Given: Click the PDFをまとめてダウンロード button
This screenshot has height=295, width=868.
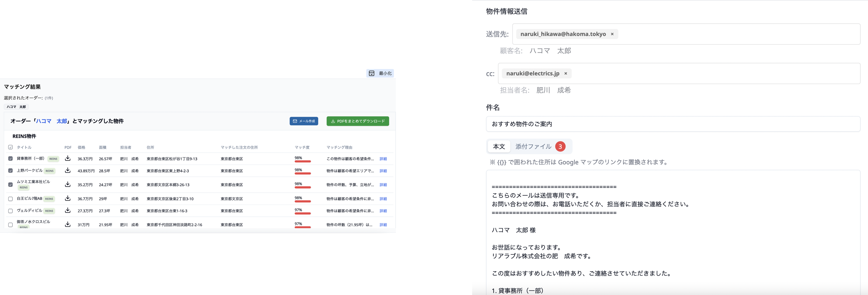Looking at the screenshot, I should click(x=357, y=121).
